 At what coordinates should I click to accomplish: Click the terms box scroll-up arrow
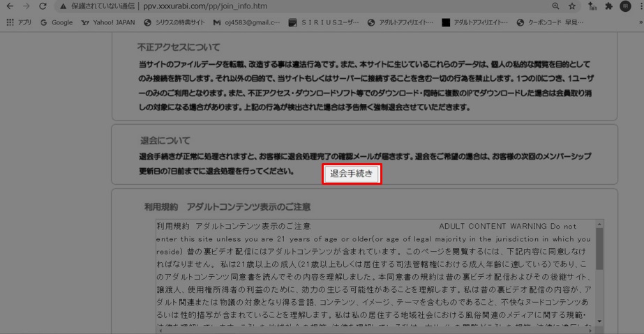click(599, 224)
